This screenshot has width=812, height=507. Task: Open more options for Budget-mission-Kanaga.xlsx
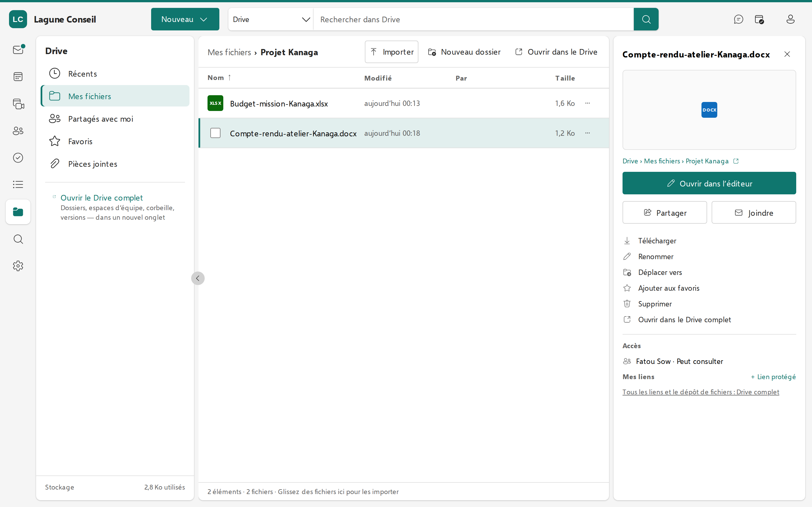[x=588, y=103]
